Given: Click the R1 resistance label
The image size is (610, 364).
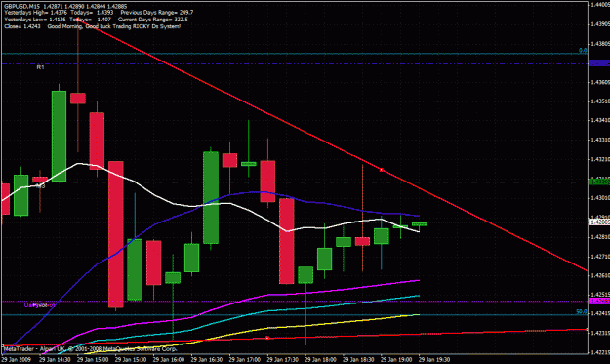Looking at the screenshot, I should click(40, 67).
